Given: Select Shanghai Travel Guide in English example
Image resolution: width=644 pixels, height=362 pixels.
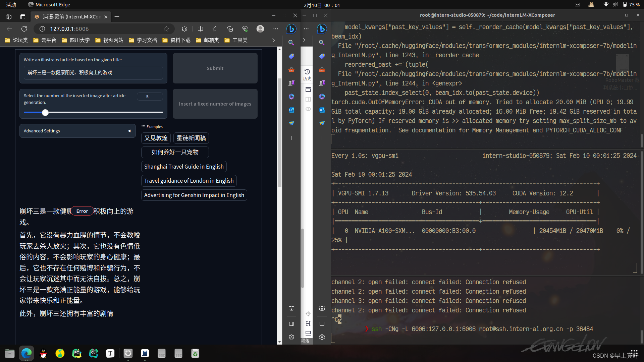Looking at the screenshot, I should pyautogui.click(x=184, y=167).
